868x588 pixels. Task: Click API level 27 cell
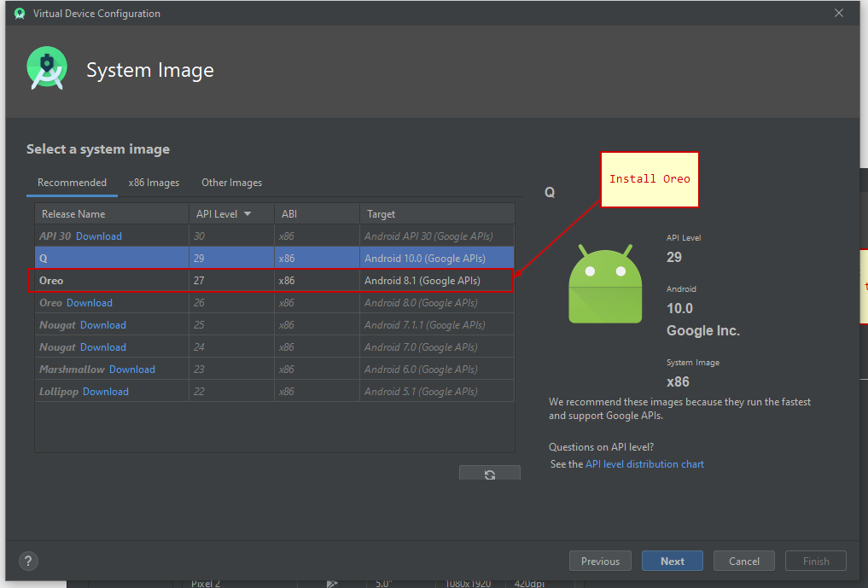(x=231, y=280)
